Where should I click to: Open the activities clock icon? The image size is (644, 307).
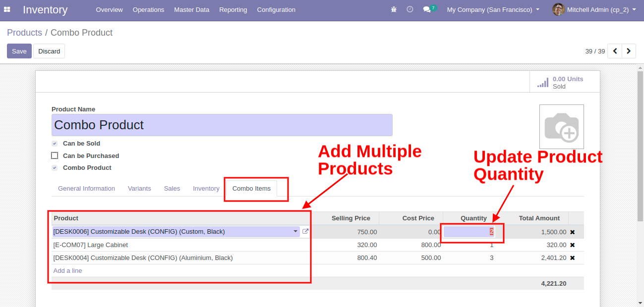tap(410, 10)
